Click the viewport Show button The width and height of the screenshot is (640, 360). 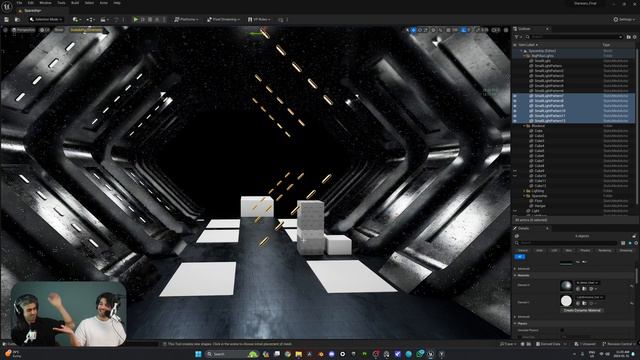pos(59,30)
